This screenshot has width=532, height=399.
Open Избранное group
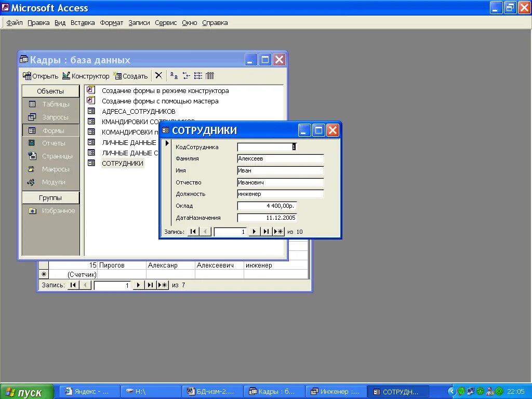tap(50, 211)
